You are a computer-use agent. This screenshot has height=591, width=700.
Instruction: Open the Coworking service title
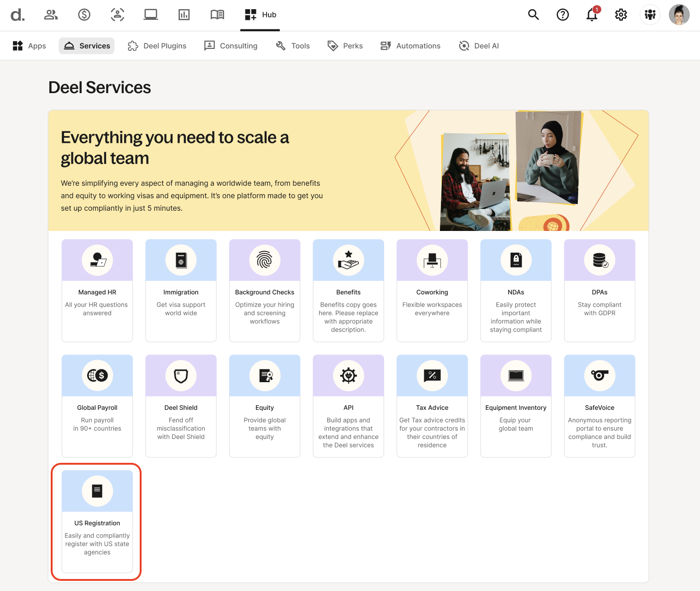coord(432,292)
